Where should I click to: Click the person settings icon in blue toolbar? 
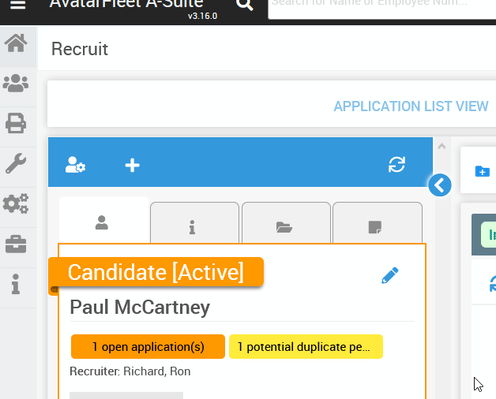[75, 165]
